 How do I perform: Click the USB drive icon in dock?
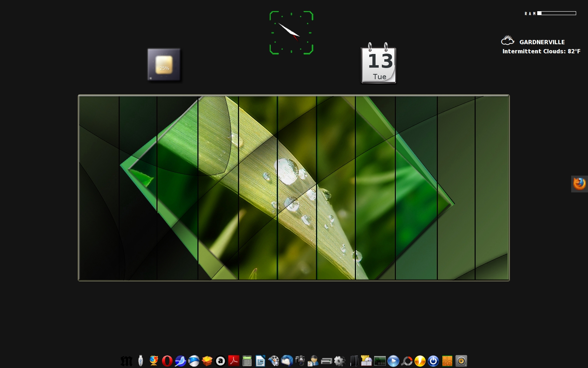click(x=140, y=361)
